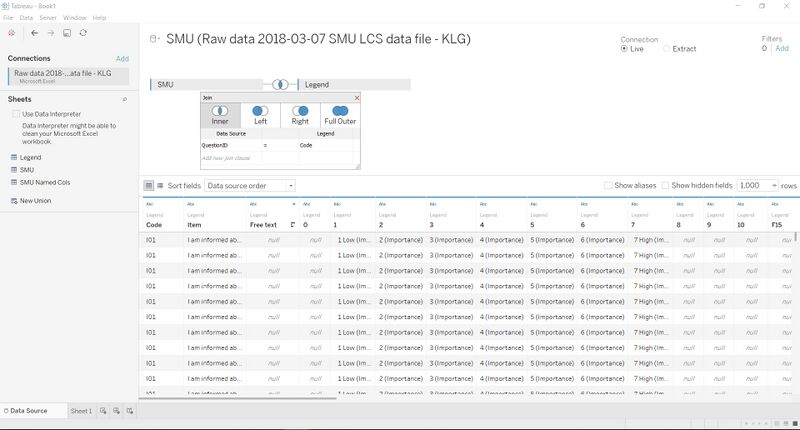The height and width of the screenshot is (430, 800).
Task: Click the database icon before SMU title
Action: (153, 39)
